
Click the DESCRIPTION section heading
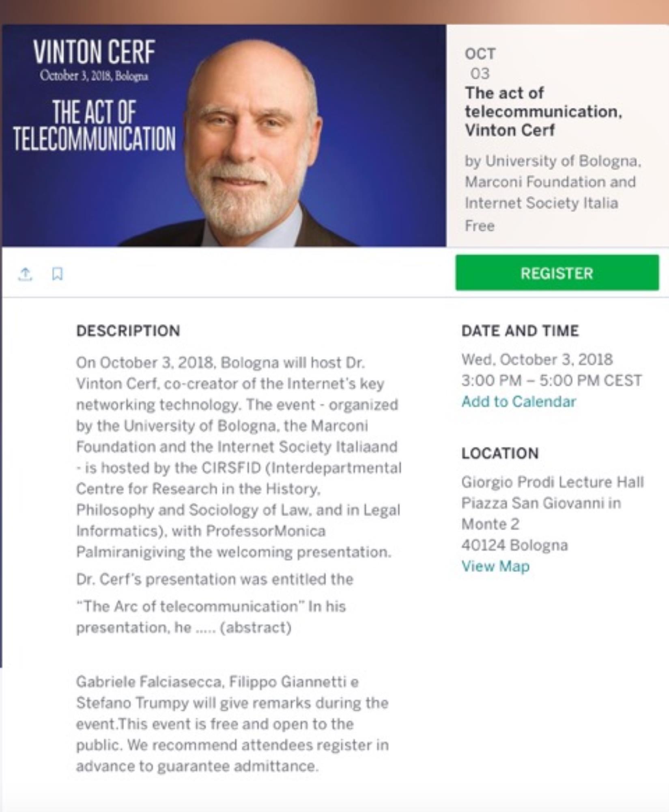tap(128, 330)
